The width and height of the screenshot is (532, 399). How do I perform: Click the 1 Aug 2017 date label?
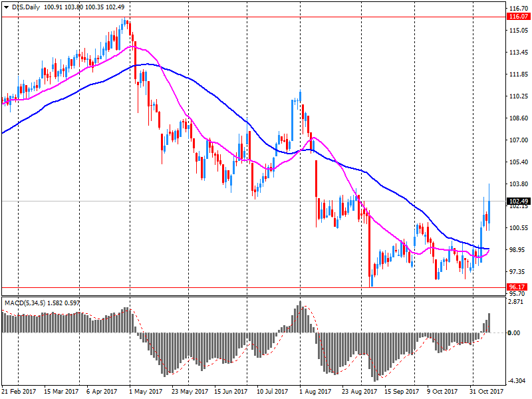tap(315, 392)
